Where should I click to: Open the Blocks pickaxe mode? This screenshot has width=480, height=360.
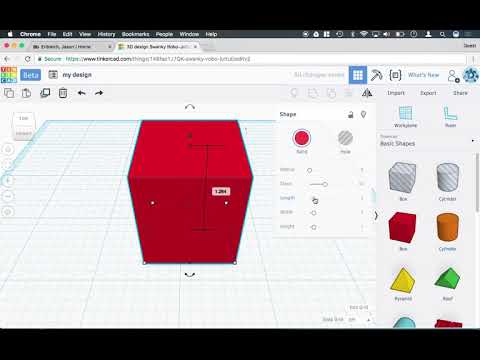click(376, 75)
